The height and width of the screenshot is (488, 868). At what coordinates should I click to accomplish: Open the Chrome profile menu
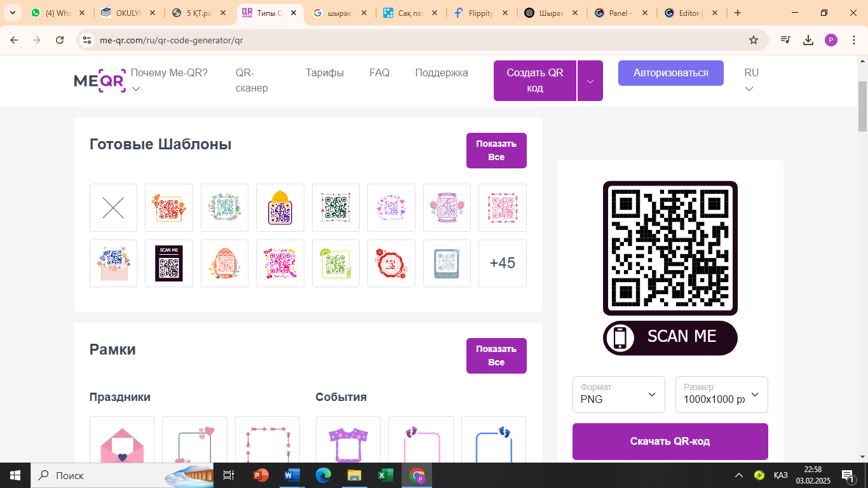pyautogui.click(x=831, y=40)
